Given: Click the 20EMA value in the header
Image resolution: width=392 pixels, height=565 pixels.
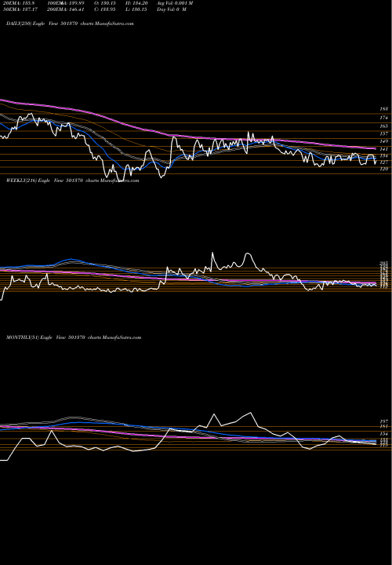Looking at the screenshot, I should [x=19, y=3].
